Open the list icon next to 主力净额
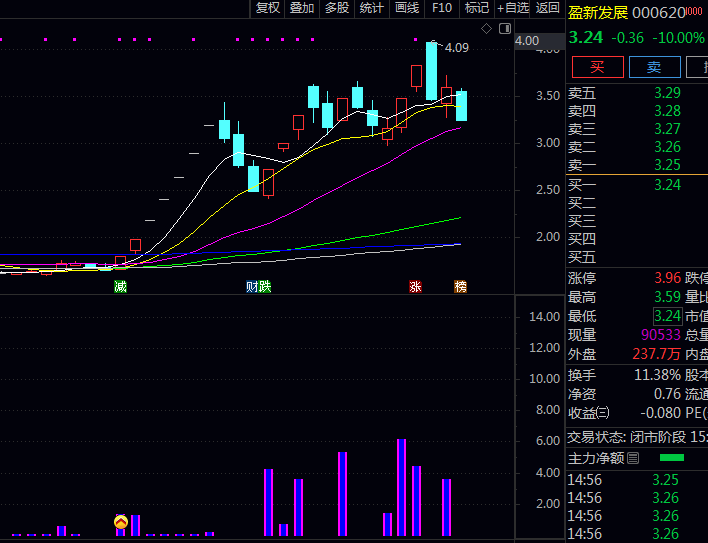The height and width of the screenshot is (543, 708). 633,458
